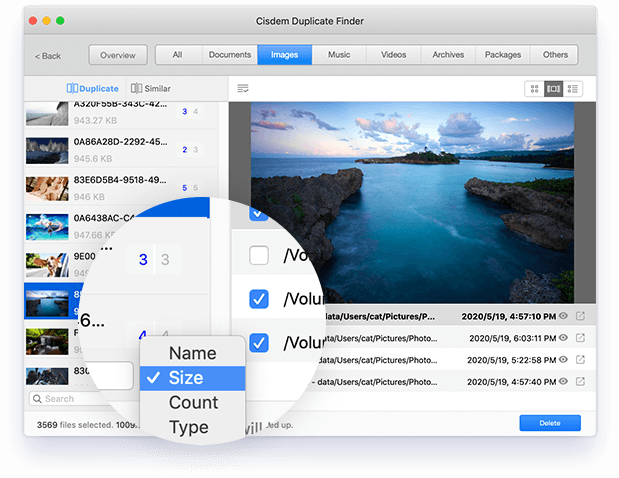Screen dimensions: 619x478
Task: Go to the Overview screen
Action: click(117, 55)
